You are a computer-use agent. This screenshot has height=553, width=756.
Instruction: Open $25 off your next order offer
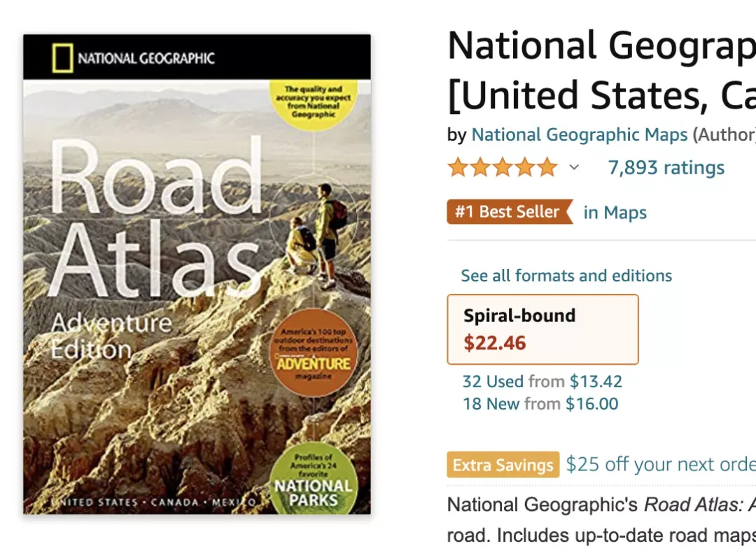coord(661,464)
